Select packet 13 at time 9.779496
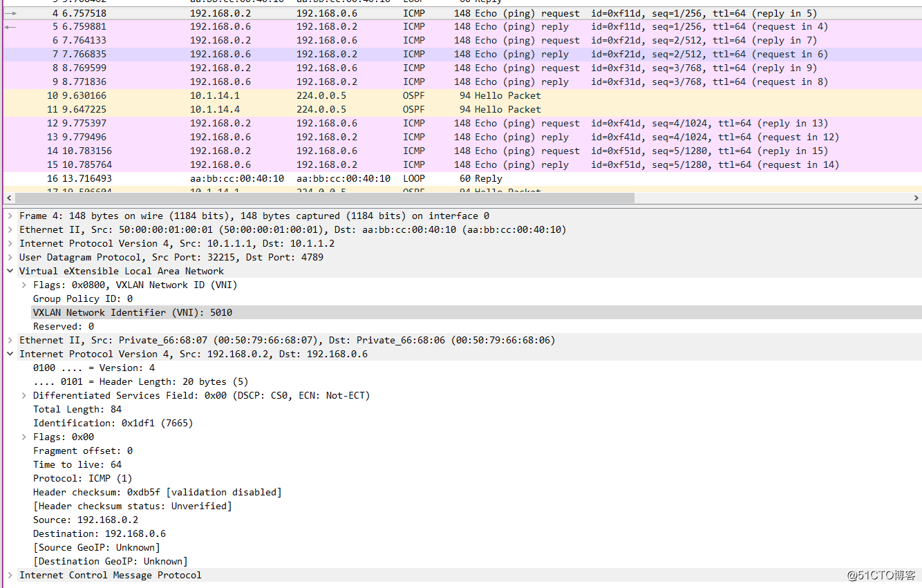Image resolution: width=922 pixels, height=588 pixels. click(x=462, y=137)
